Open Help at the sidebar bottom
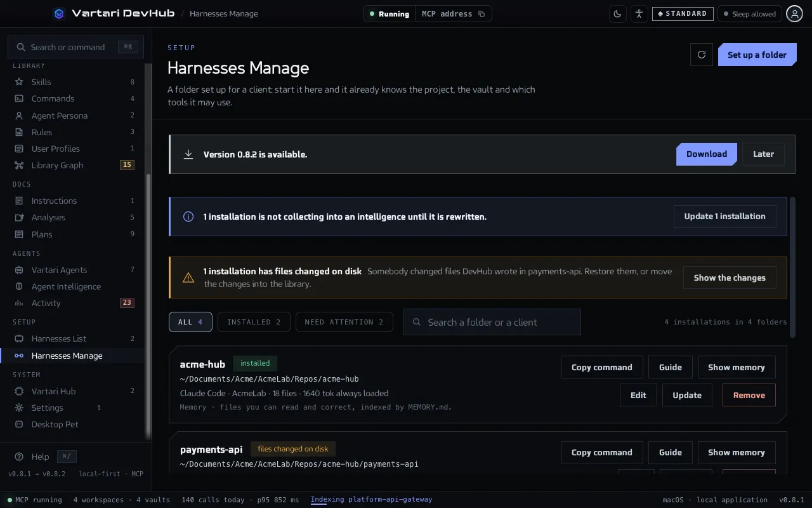This screenshot has width=812, height=508. point(40,457)
